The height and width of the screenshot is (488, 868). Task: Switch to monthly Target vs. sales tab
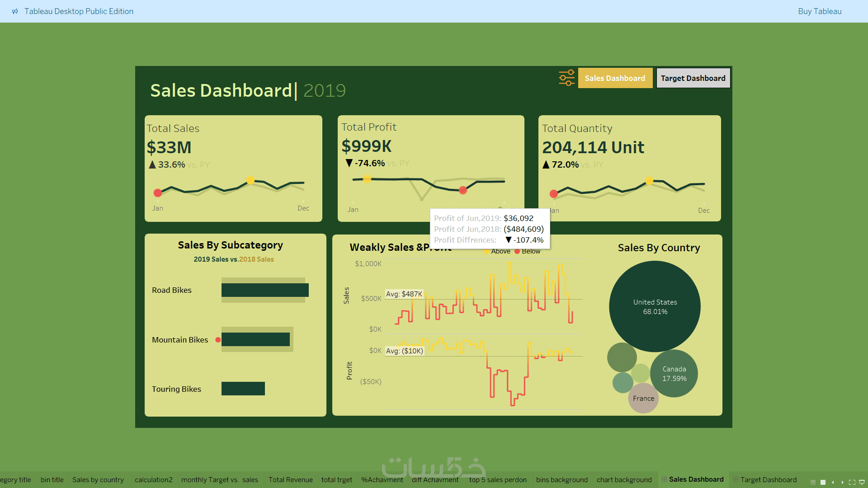click(219, 480)
